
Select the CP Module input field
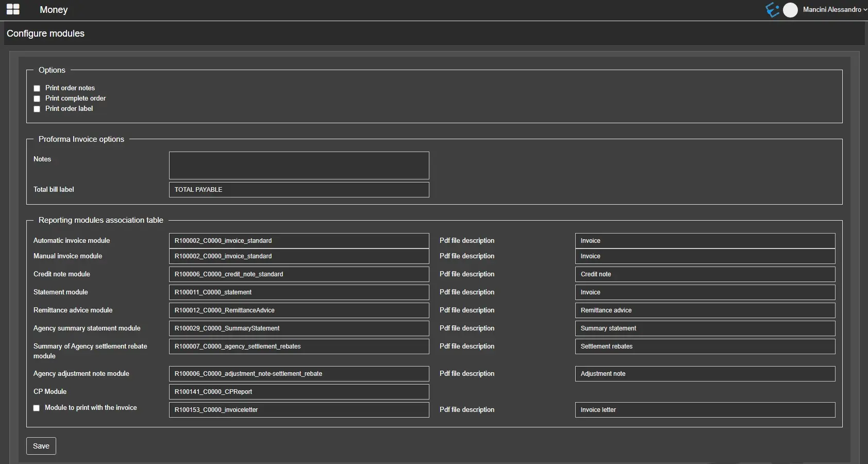pos(299,392)
